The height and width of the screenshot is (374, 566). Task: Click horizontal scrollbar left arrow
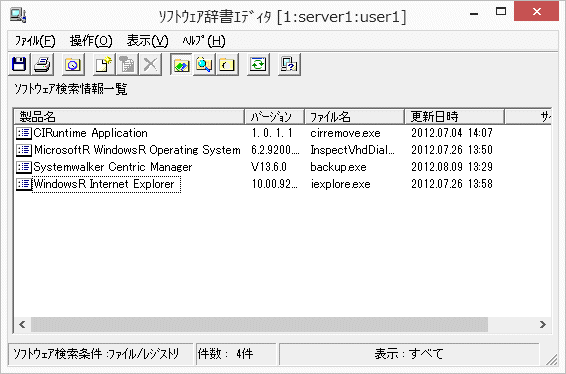point(22,324)
